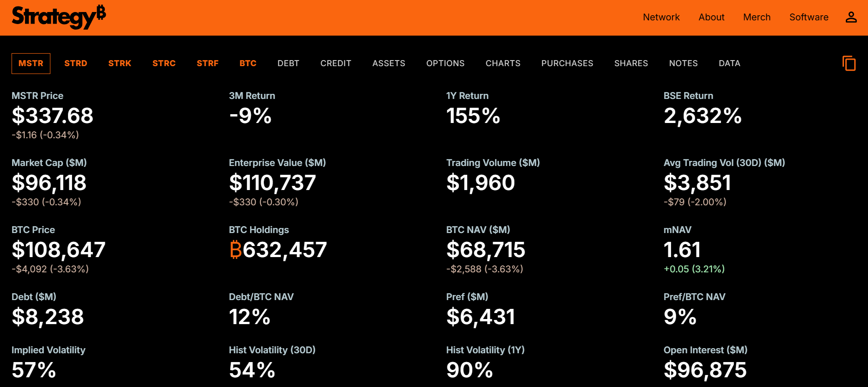Click the avg volume change -$79 (-2.00%)
The height and width of the screenshot is (387, 868).
[695, 202]
